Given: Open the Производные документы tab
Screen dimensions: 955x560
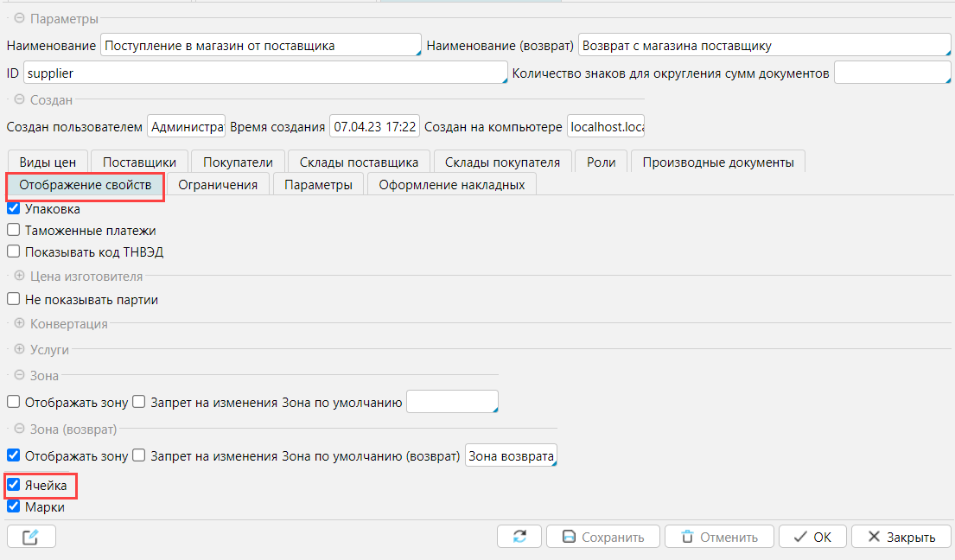Looking at the screenshot, I should (717, 162).
